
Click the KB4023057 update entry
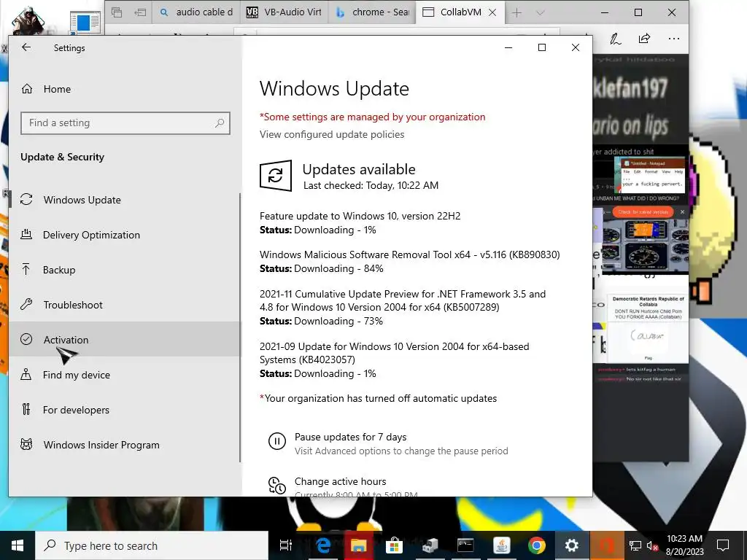point(395,353)
